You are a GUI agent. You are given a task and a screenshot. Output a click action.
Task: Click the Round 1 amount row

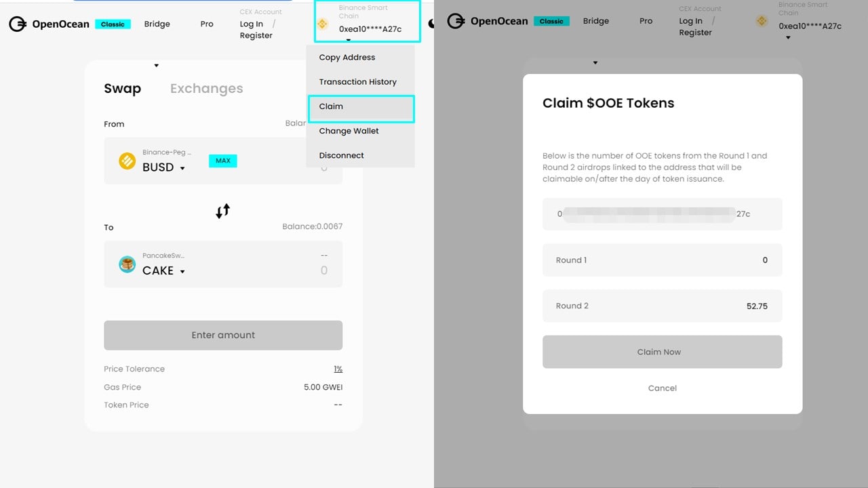pyautogui.click(x=663, y=260)
